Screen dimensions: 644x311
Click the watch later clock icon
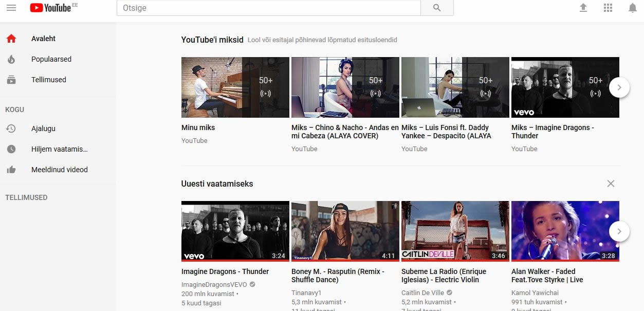[11, 149]
